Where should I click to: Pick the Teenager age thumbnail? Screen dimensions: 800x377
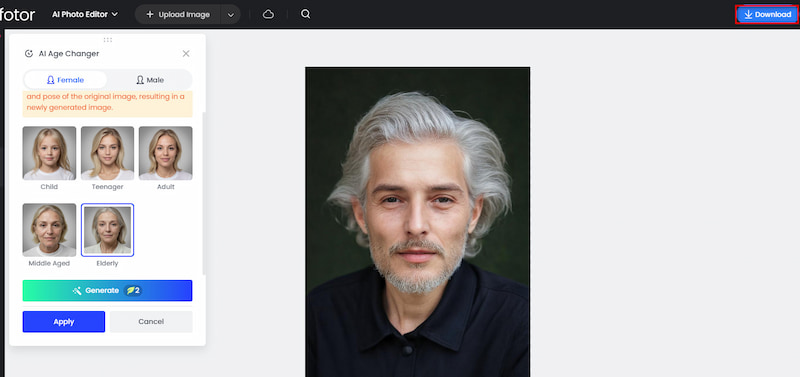[x=107, y=153]
